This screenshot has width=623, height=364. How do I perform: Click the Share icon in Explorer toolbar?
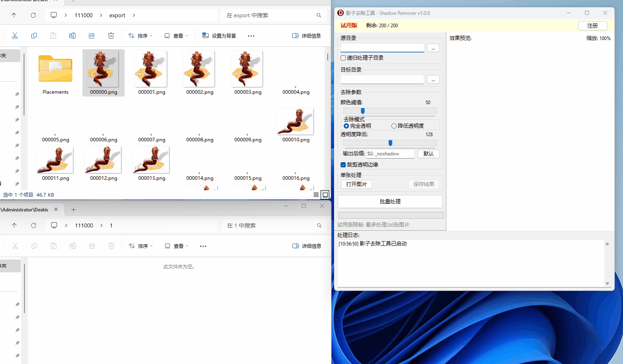pos(92,36)
